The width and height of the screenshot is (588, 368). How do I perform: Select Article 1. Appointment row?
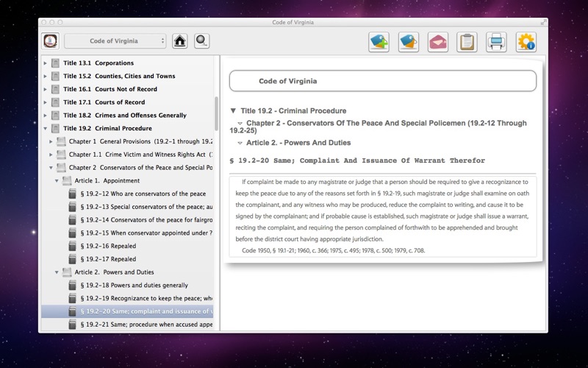tap(127, 180)
